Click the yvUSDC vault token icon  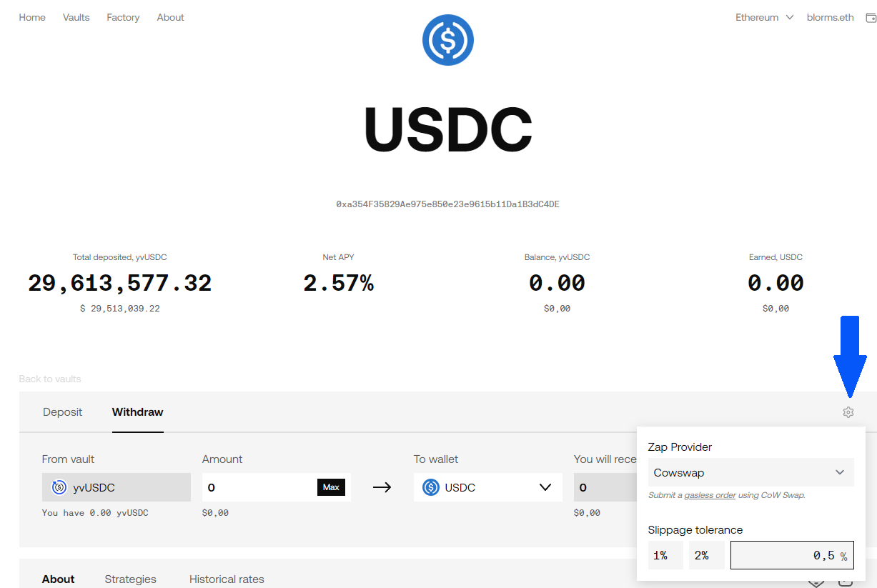[59, 488]
